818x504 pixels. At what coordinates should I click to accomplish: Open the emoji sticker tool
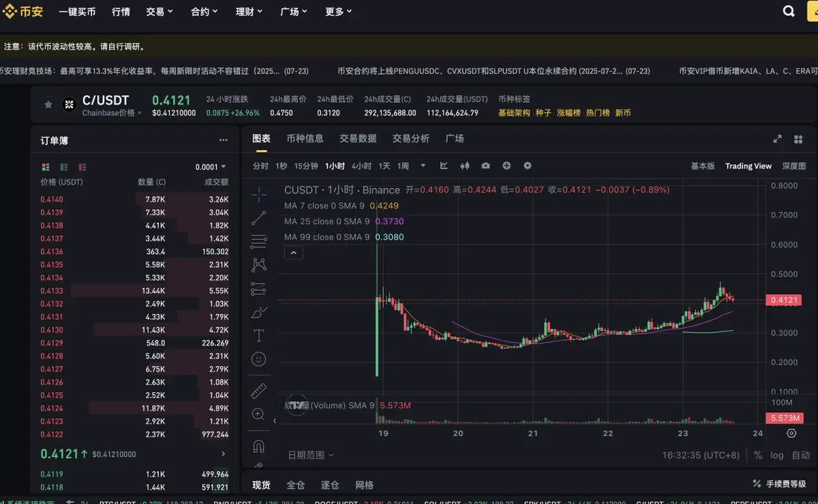[x=259, y=359]
